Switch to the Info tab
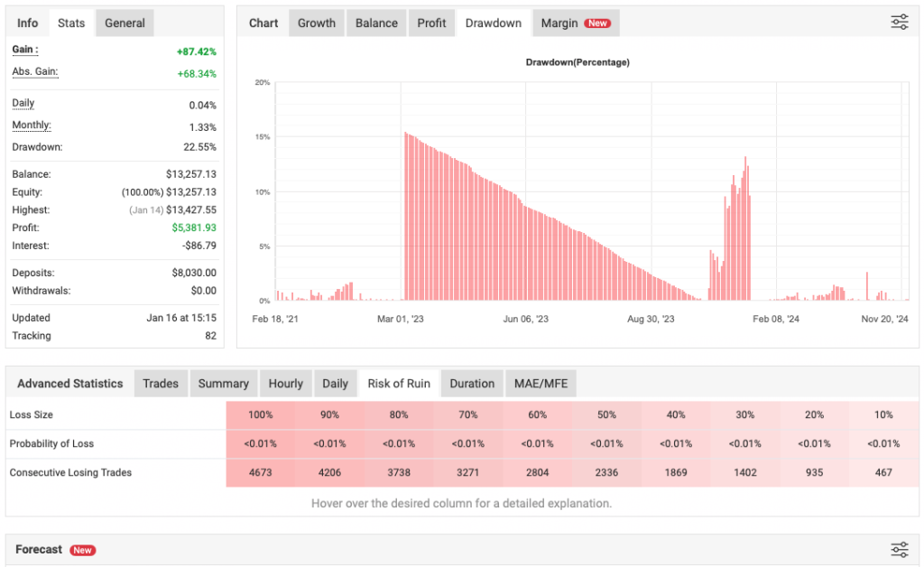 27,23
